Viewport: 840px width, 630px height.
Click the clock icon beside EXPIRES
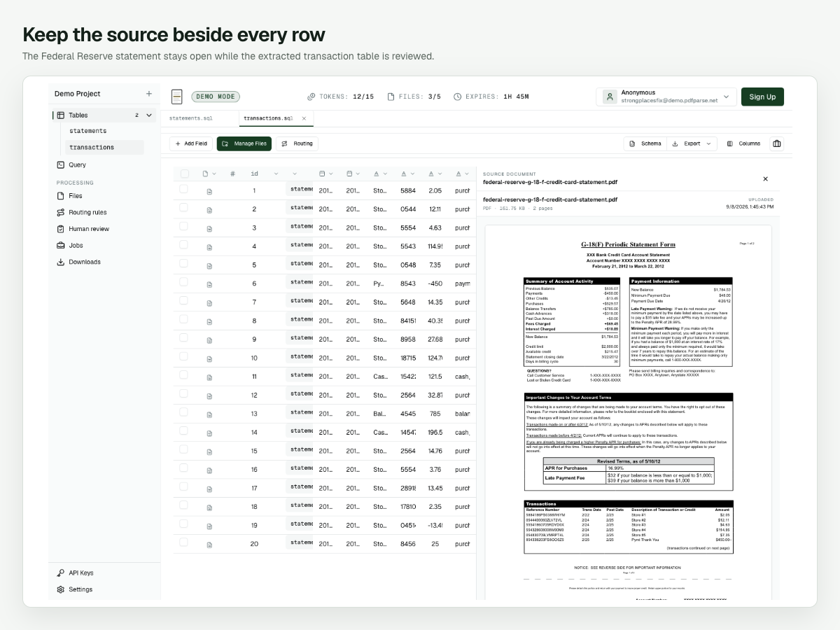pyautogui.click(x=458, y=97)
